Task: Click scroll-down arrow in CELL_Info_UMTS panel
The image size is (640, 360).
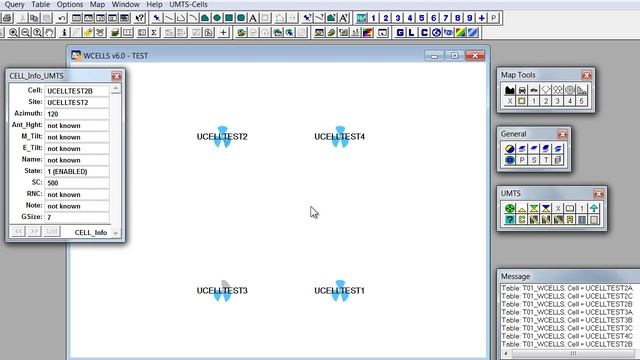Action: [x=116, y=233]
